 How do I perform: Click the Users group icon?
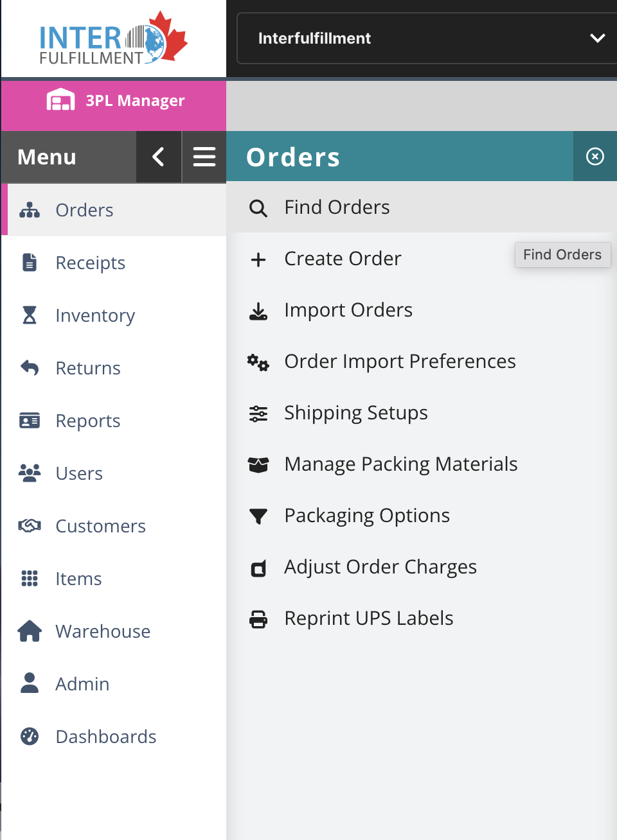point(30,473)
